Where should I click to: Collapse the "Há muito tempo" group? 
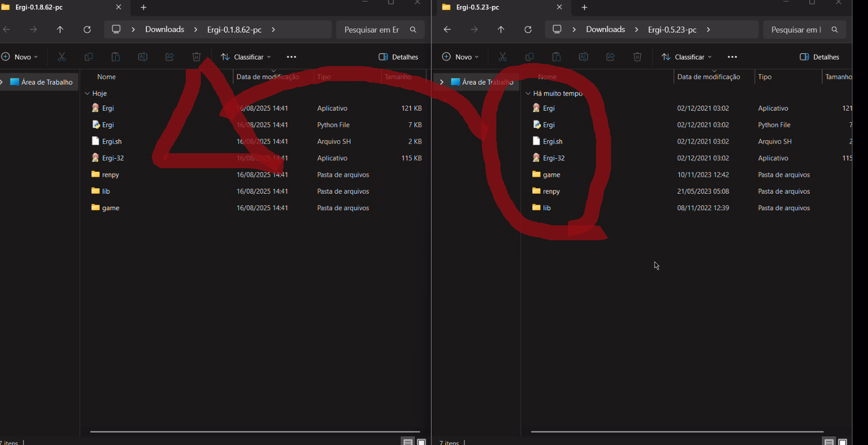[x=528, y=94]
